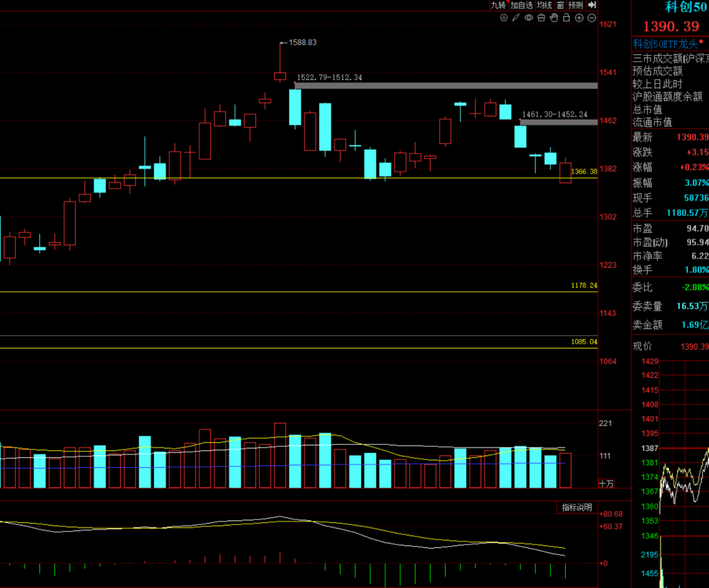
Task: Collapse side panel with arrow icon
Action: pos(593,5)
